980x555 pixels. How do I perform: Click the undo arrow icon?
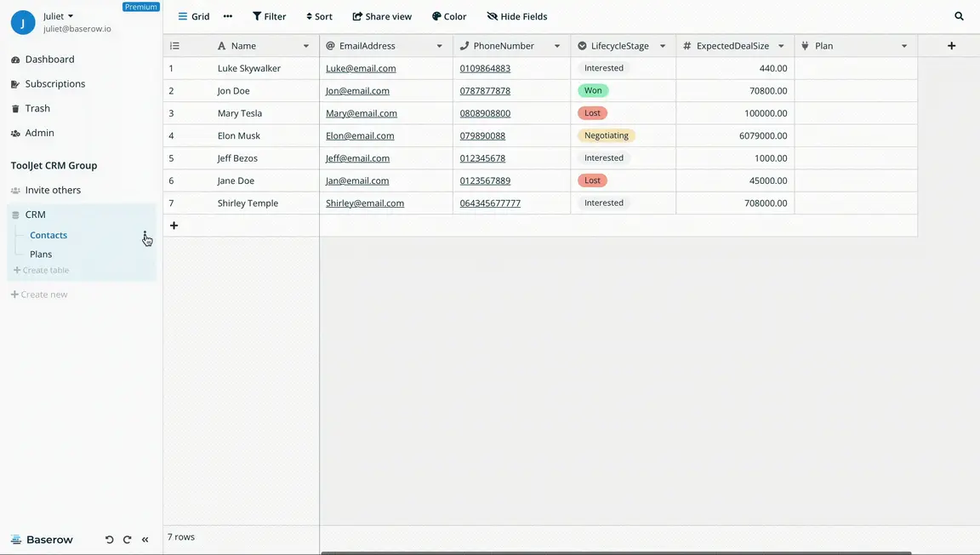(x=109, y=540)
